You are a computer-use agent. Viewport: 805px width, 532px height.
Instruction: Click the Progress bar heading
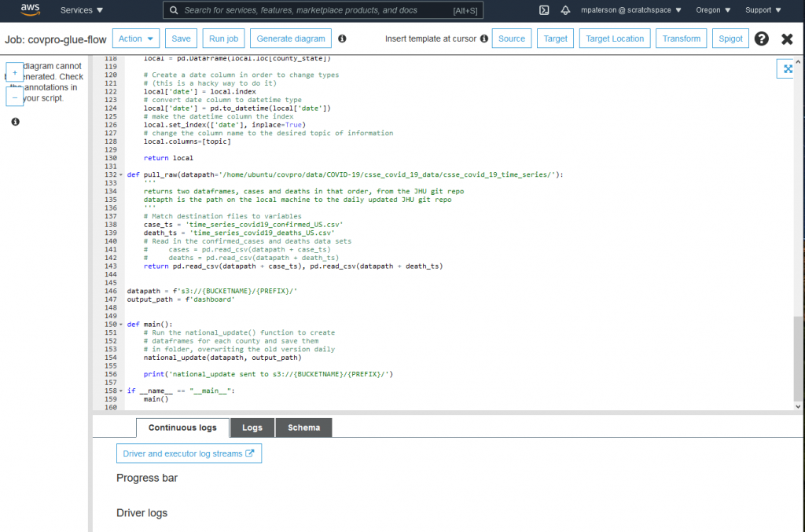click(x=147, y=478)
